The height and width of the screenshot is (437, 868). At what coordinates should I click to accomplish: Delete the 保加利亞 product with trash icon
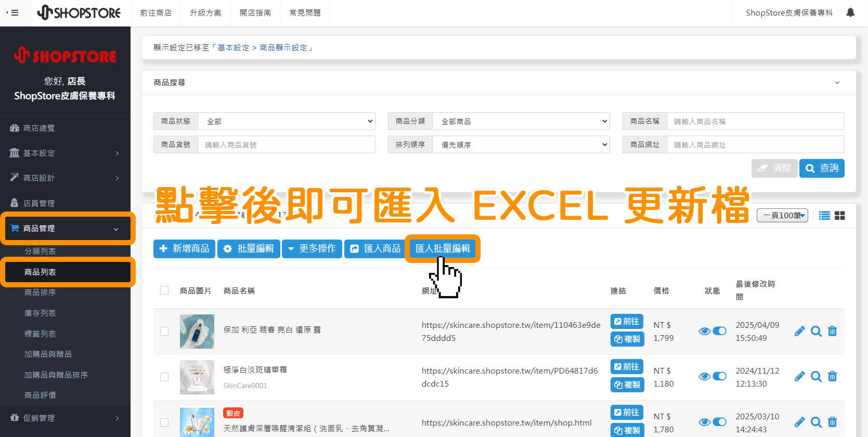(833, 331)
